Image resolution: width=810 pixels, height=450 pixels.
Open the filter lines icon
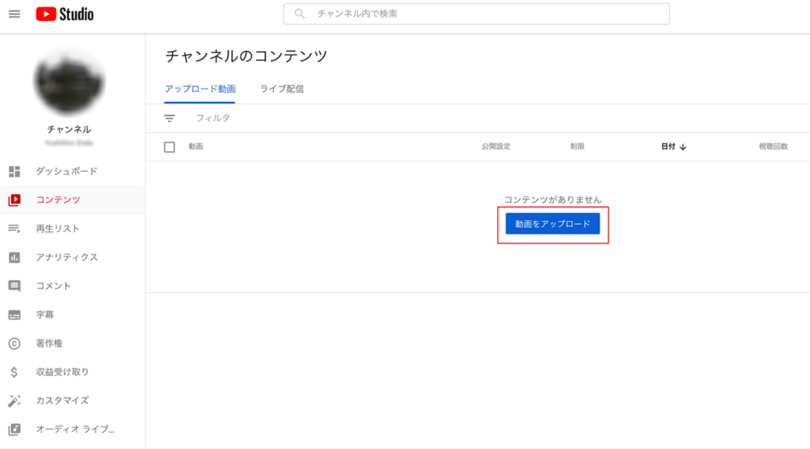169,118
